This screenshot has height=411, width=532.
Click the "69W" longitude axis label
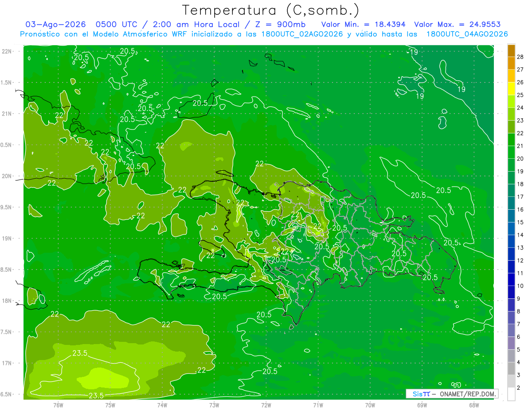tap(422, 405)
